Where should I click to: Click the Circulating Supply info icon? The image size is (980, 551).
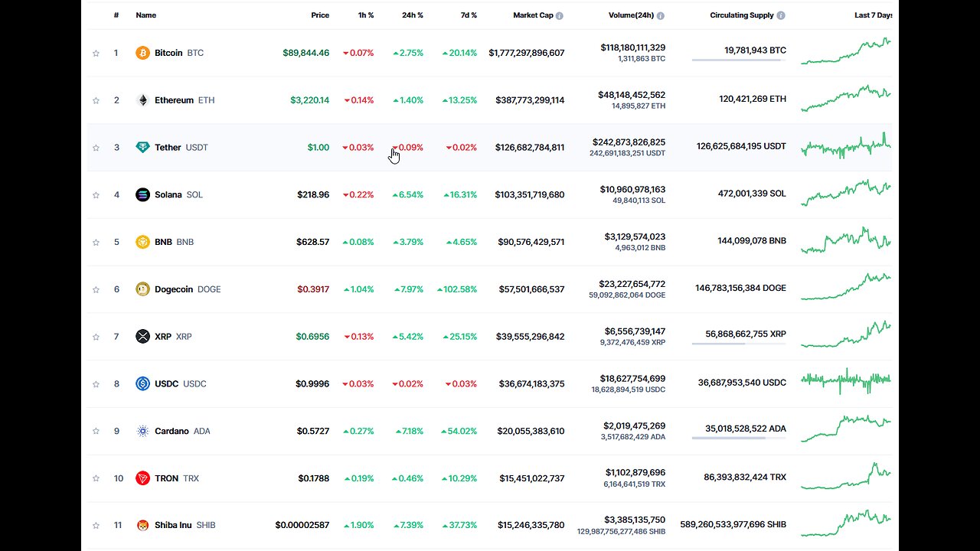click(x=781, y=15)
